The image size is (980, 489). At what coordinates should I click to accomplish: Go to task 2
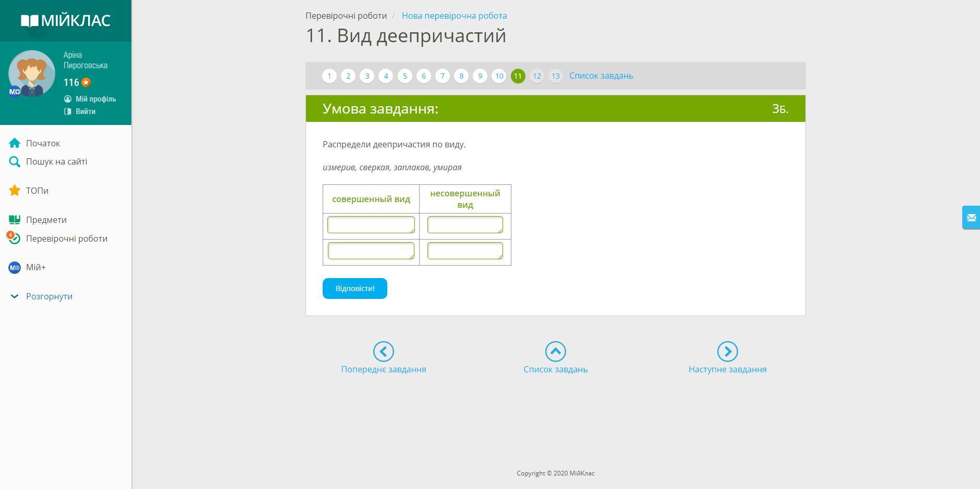pos(348,76)
